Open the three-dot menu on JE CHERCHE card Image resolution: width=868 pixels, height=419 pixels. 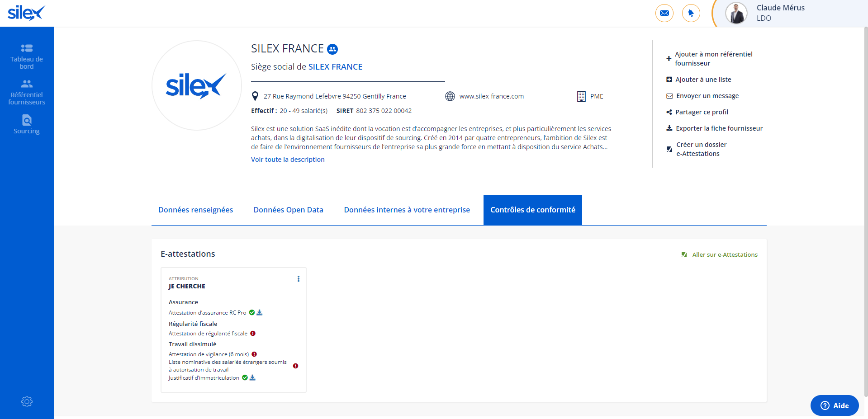click(298, 279)
